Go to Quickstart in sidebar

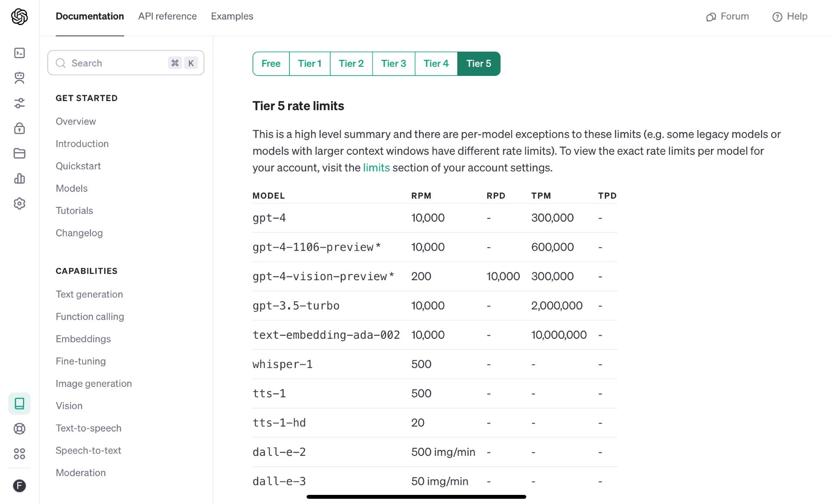coord(78,166)
